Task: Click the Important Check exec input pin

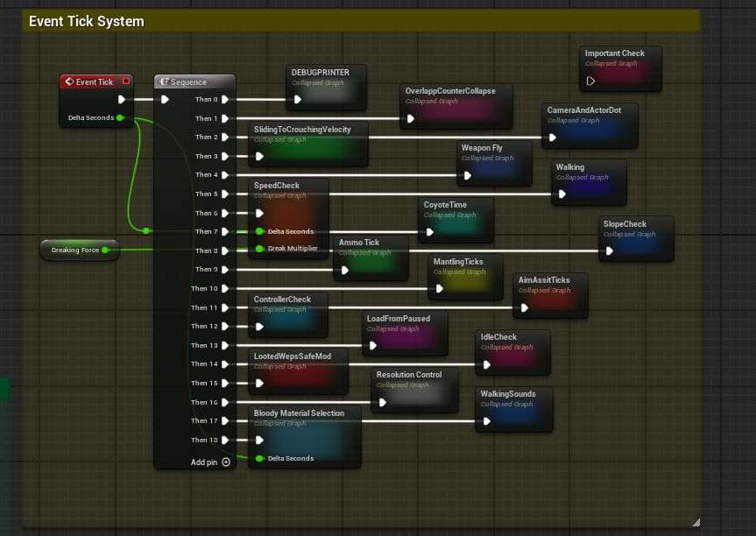Action: 590,81
